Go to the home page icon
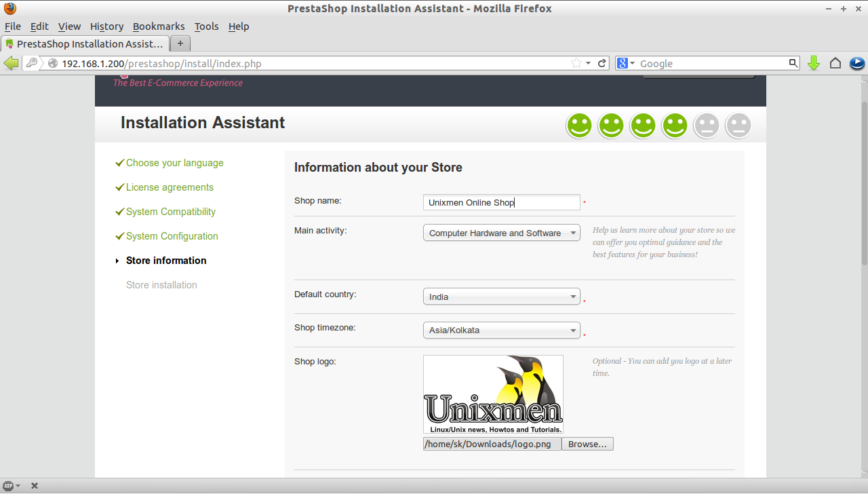868x494 pixels. coord(835,63)
